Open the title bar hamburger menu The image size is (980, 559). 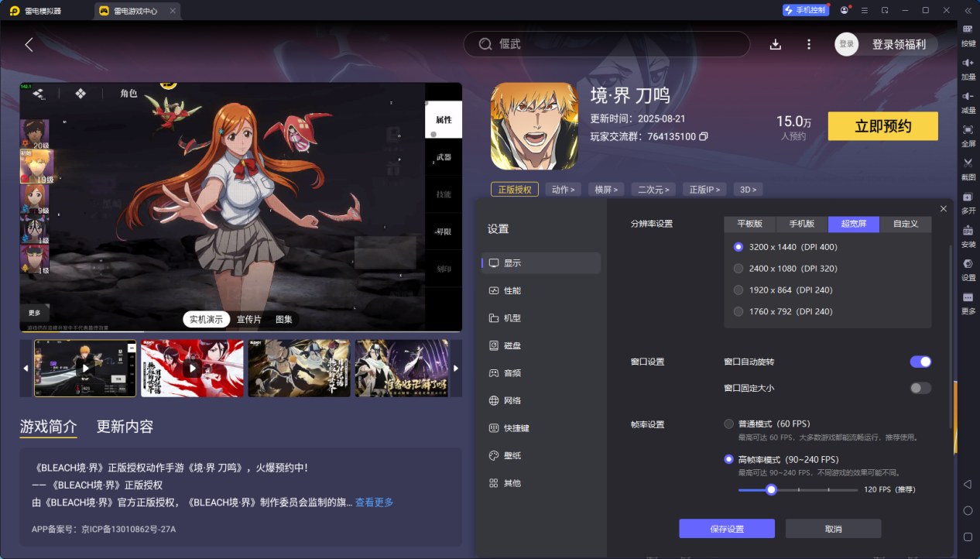coord(864,10)
